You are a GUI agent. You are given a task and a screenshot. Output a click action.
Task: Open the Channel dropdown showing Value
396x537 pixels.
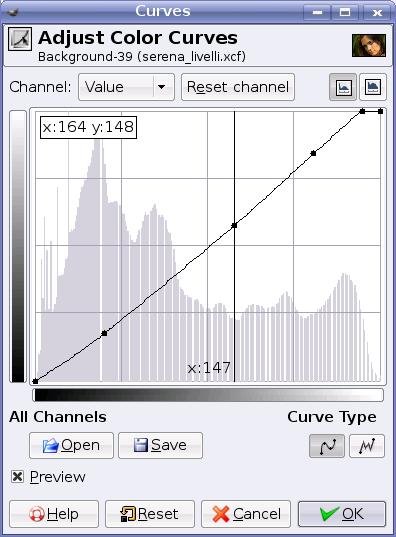pyautogui.click(x=126, y=87)
